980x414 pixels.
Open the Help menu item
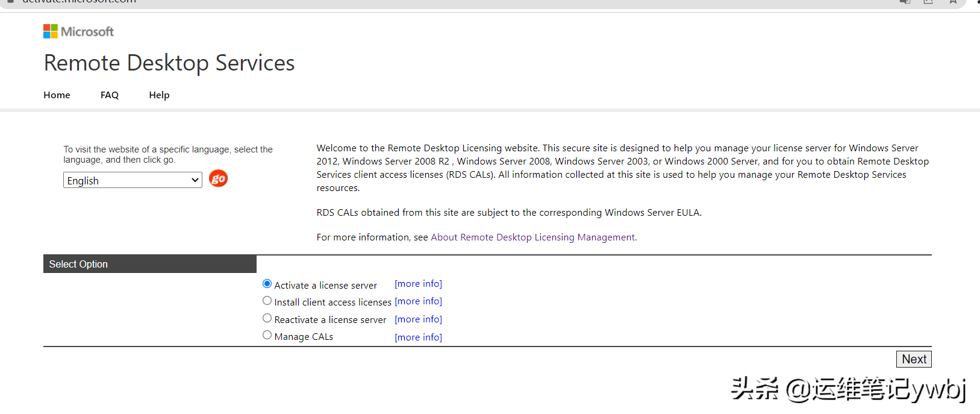159,95
